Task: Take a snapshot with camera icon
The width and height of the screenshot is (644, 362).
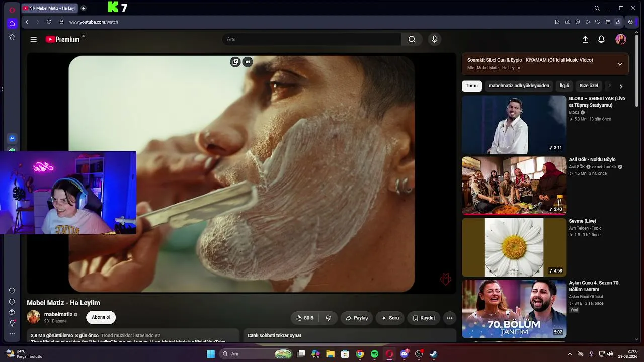Action: [568, 22]
